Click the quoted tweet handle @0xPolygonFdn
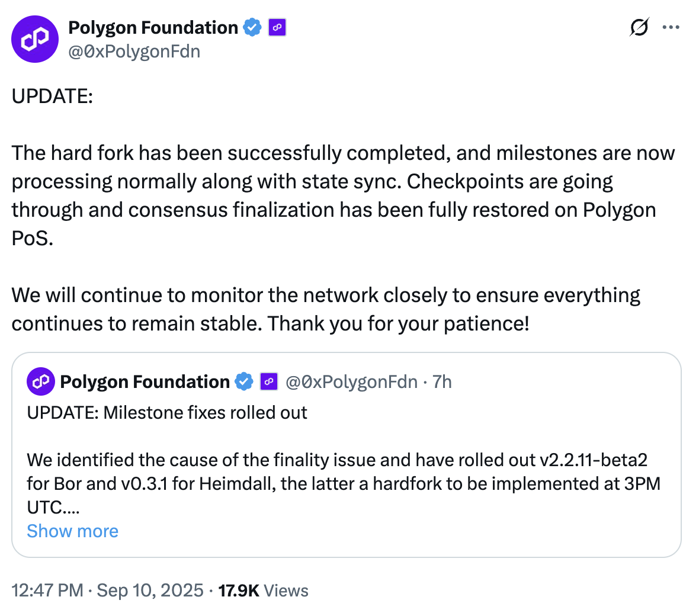The width and height of the screenshot is (699, 616). click(x=349, y=381)
